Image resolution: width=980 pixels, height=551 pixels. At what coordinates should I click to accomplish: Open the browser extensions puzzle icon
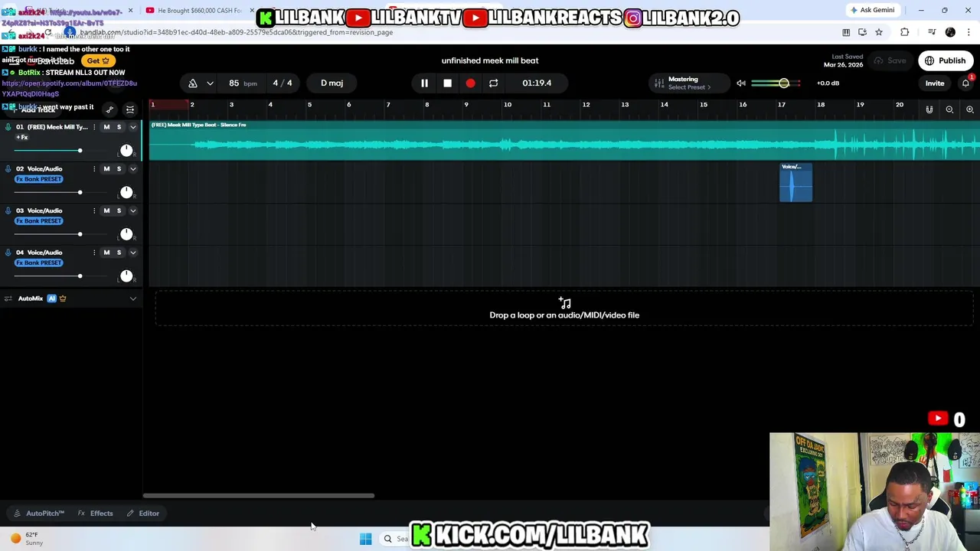[x=905, y=32]
